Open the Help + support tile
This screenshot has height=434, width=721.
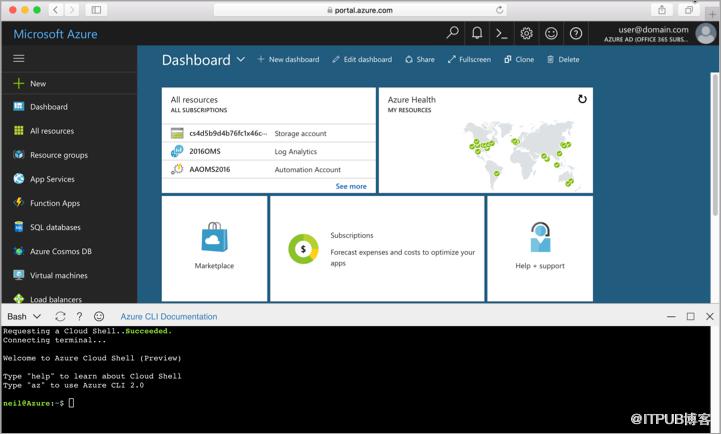(x=540, y=248)
